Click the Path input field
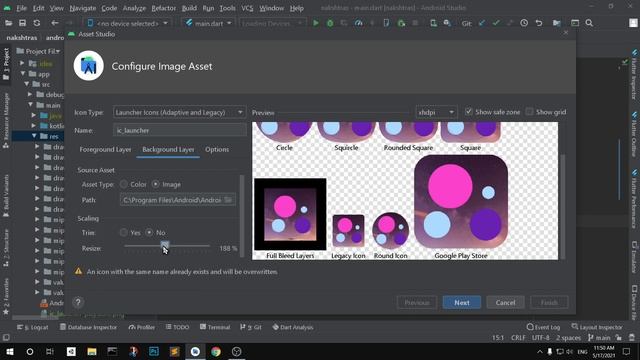 pos(178,200)
